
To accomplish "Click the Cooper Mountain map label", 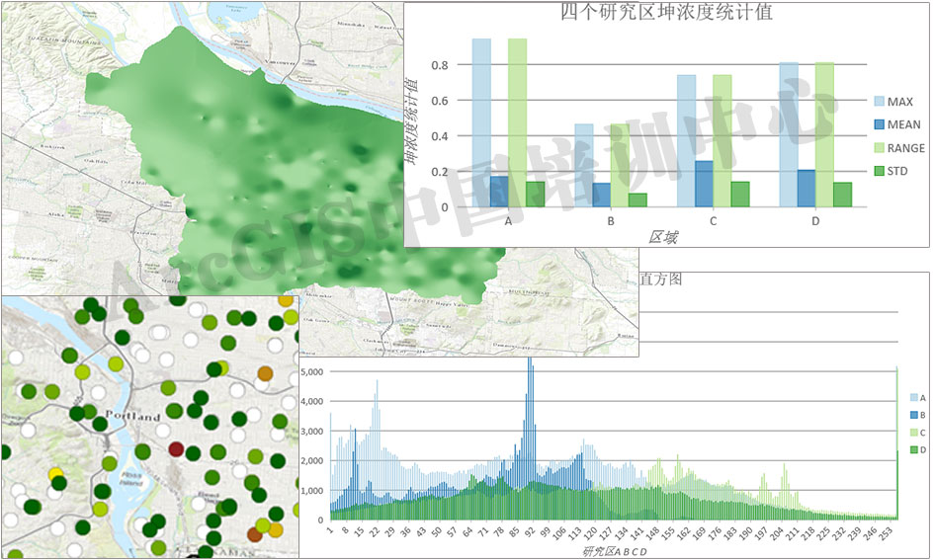I will click(34, 259).
